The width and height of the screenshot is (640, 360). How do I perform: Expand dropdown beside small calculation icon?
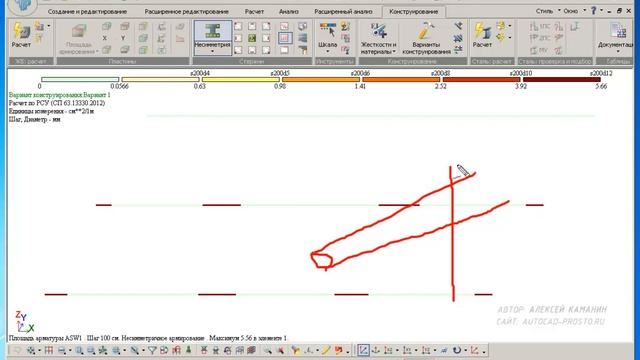[49, 27]
